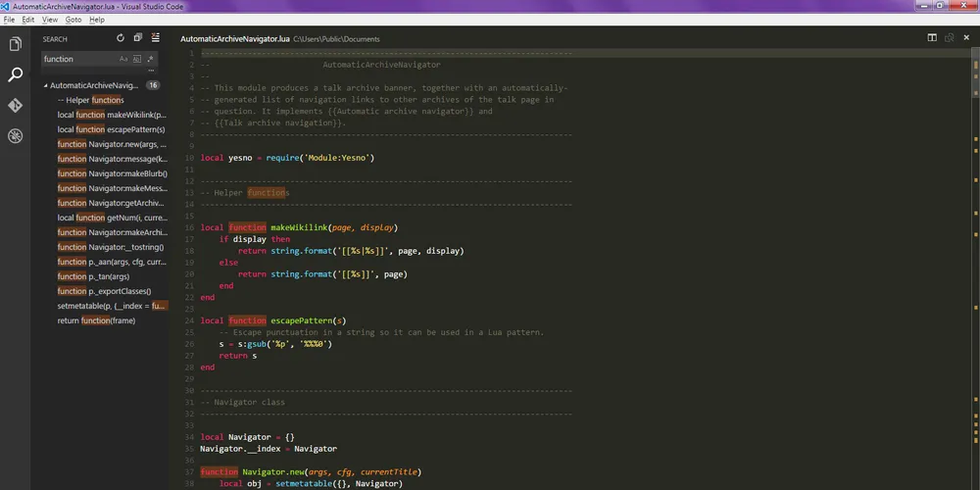Open the View menu
Viewport: 980px width, 490px height.
click(50, 20)
